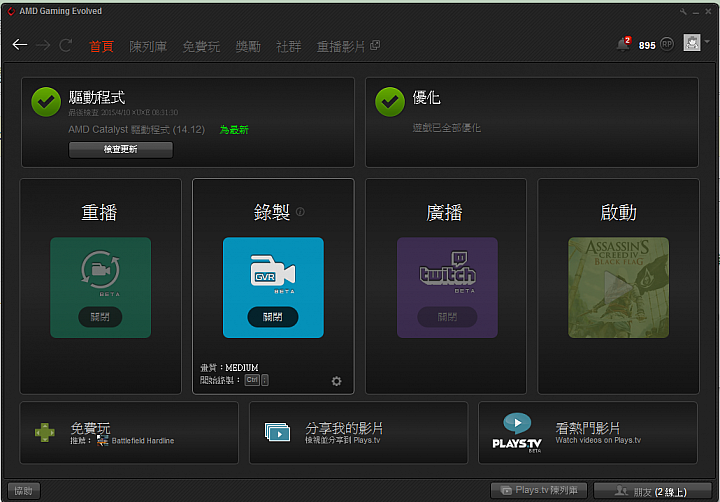
Task: Open the 朋友 (2 線上) friends button
Action: point(652,491)
